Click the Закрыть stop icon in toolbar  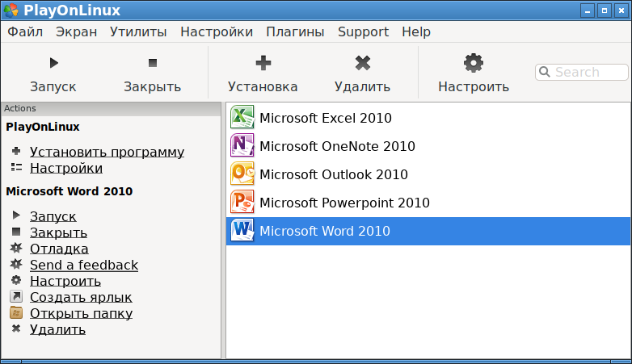153,63
